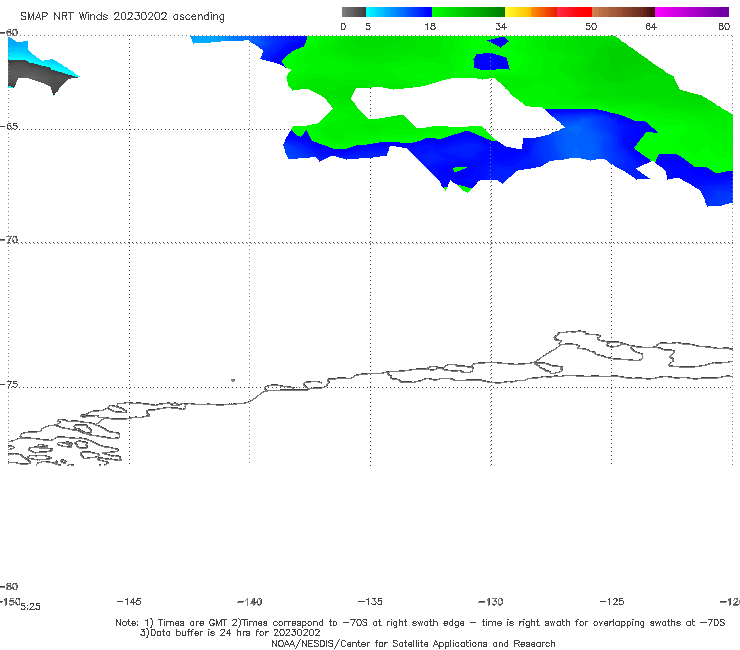Click the swath time stamp '5:25'
Viewport: 740px width, 650px height.
(x=30, y=607)
